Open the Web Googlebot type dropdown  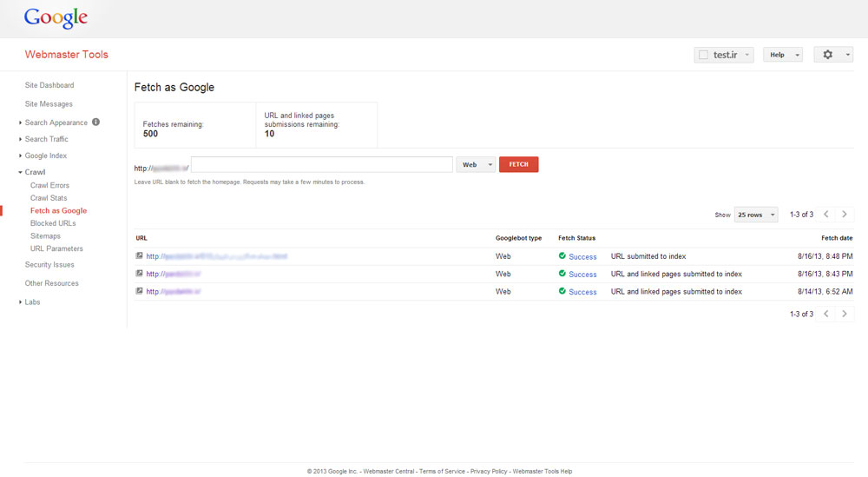[476, 164]
